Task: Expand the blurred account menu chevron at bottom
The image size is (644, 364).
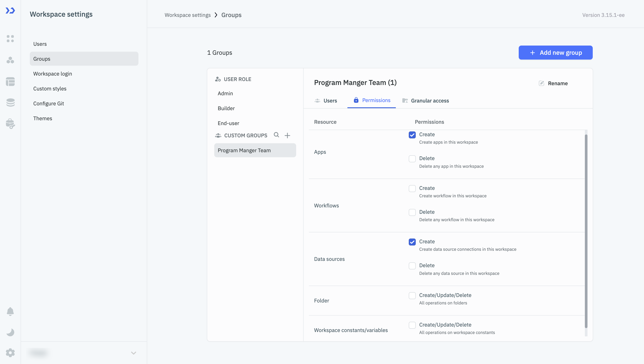Action: pos(133,353)
